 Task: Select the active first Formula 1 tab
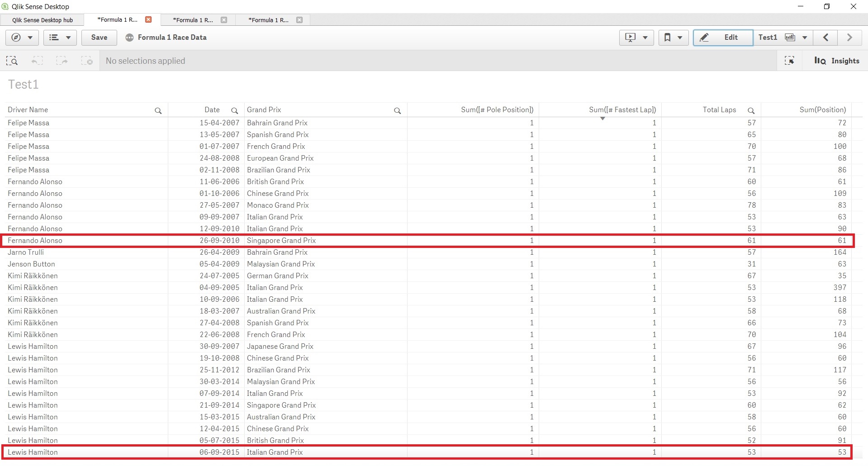click(x=117, y=19)
